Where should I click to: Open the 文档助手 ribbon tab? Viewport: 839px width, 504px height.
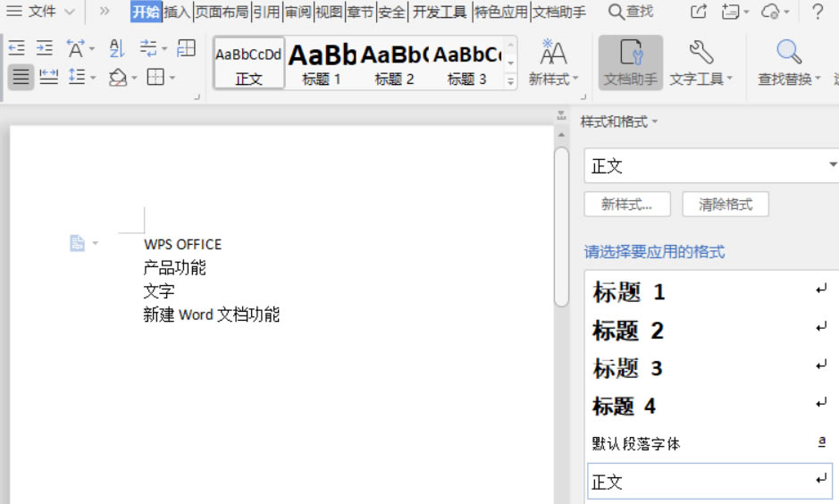pyautogui.click(x=559, y=12)
